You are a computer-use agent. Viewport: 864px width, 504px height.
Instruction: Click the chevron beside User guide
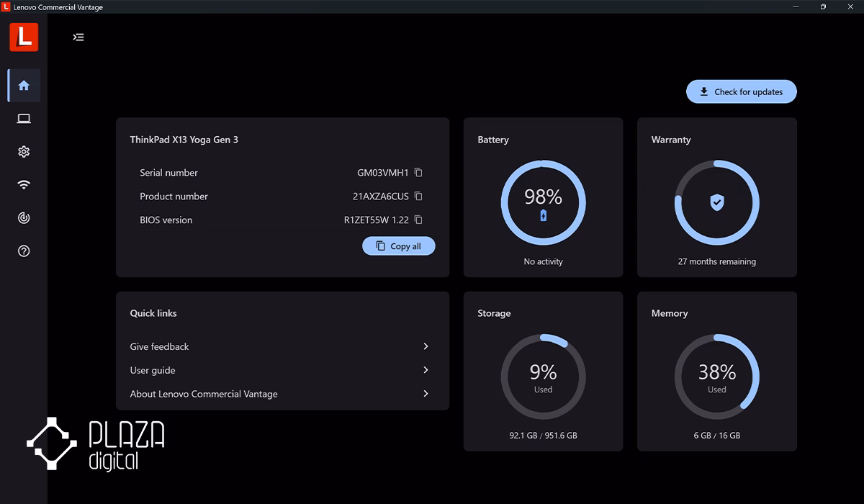tap(426, 370)
